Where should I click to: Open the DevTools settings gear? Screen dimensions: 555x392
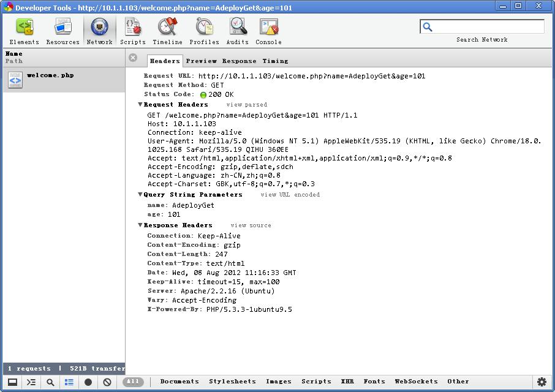point(542,382)
